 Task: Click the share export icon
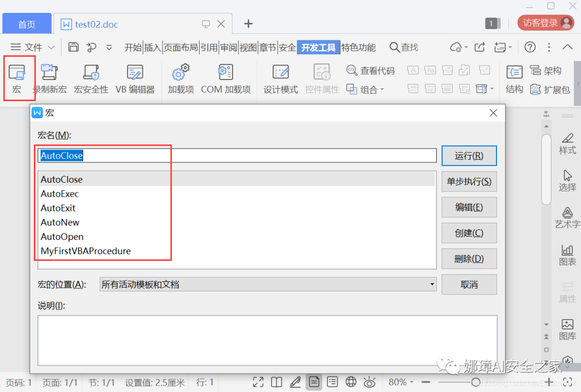[479, 47]
